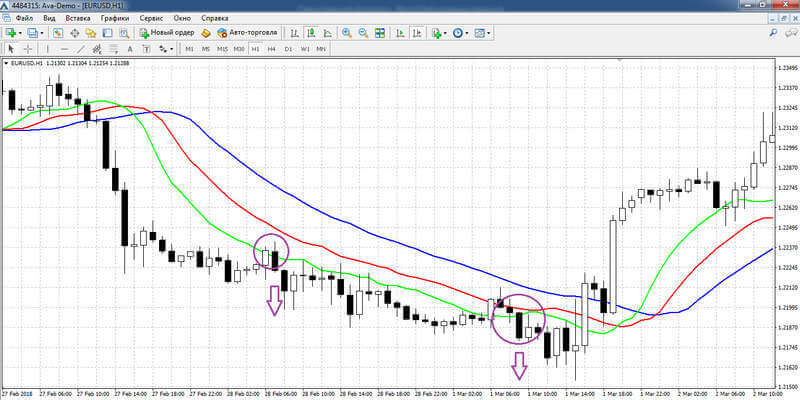800x400 pixels.
Task: Select the vertical line tool
Action: tap(48, 49)
